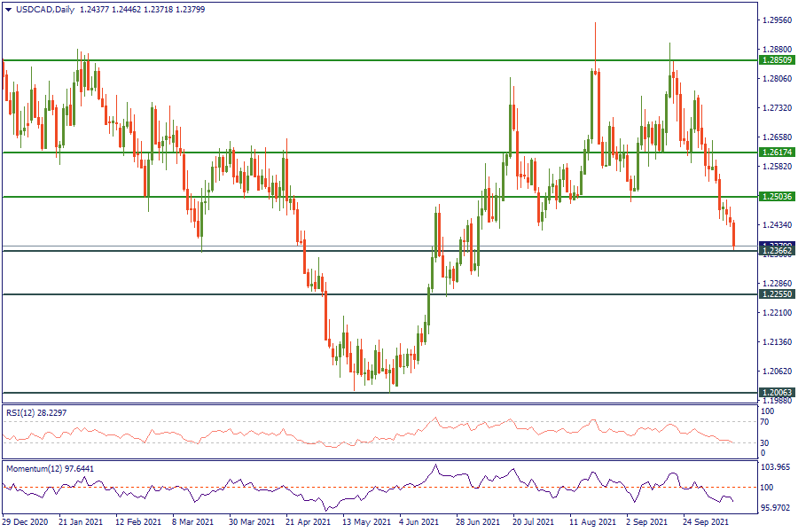
Task: Click the Momentum 103.965 scale value
Action: click(x=777, y=466)
